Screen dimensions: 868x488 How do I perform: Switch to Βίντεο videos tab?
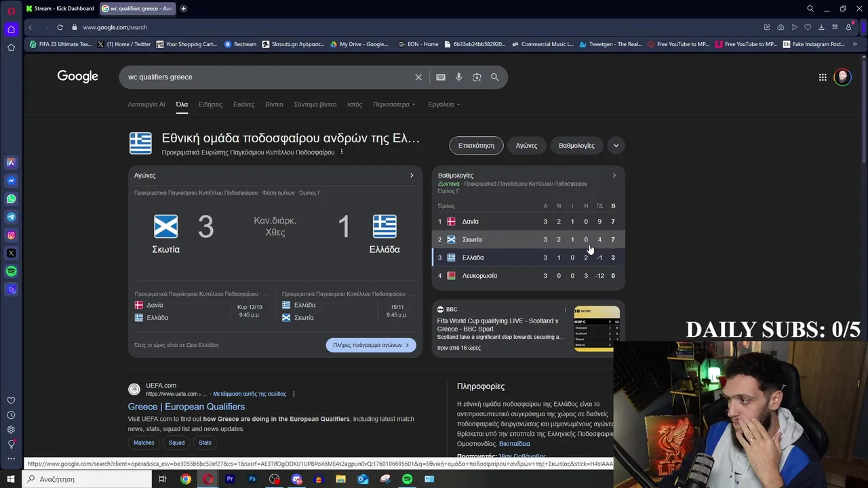coord(274,104)
